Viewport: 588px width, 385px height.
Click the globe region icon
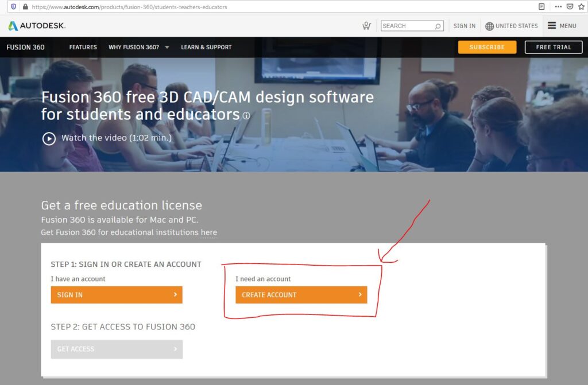pyautogui.click(x=489, y=26)
